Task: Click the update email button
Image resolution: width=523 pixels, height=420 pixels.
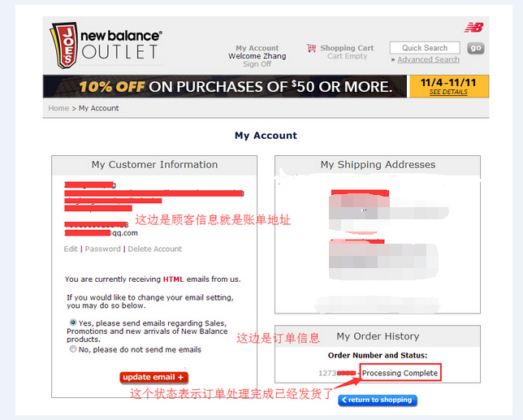Action: tap(153, 377)
